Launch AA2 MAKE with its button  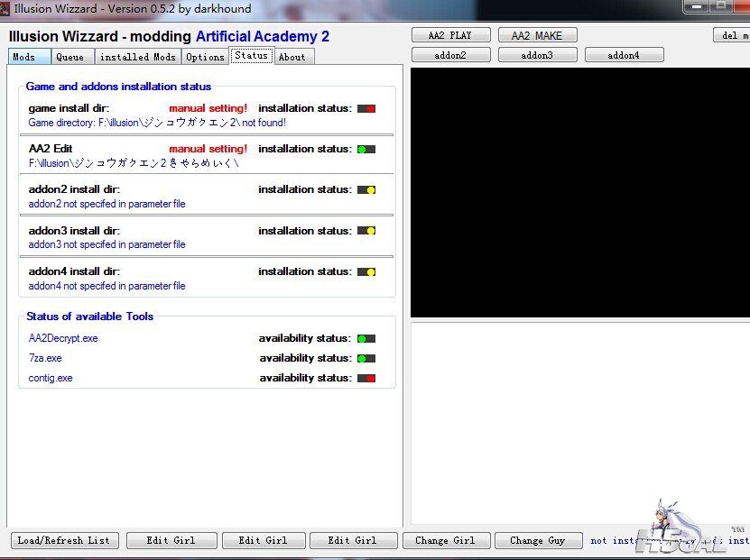pos(537,35)
